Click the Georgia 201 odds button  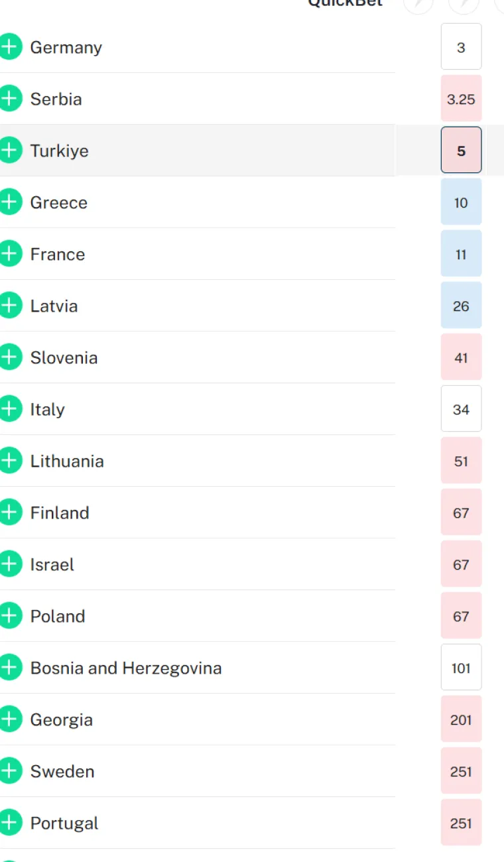click(461, 719)
